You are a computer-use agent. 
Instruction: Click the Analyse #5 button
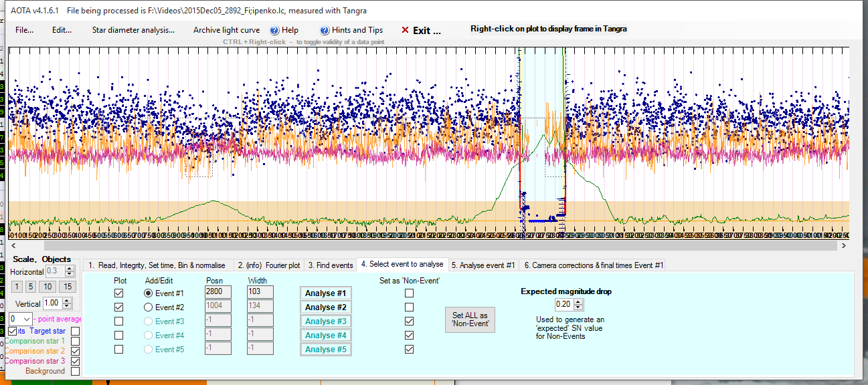[x=326, y=350]
